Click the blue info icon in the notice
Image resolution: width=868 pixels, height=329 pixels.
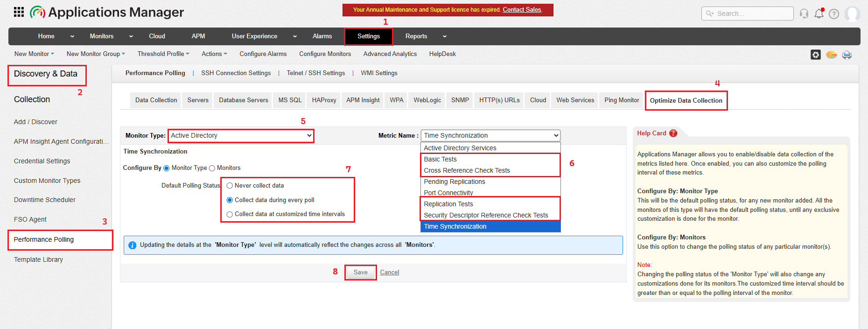click(x=132, y=245)
